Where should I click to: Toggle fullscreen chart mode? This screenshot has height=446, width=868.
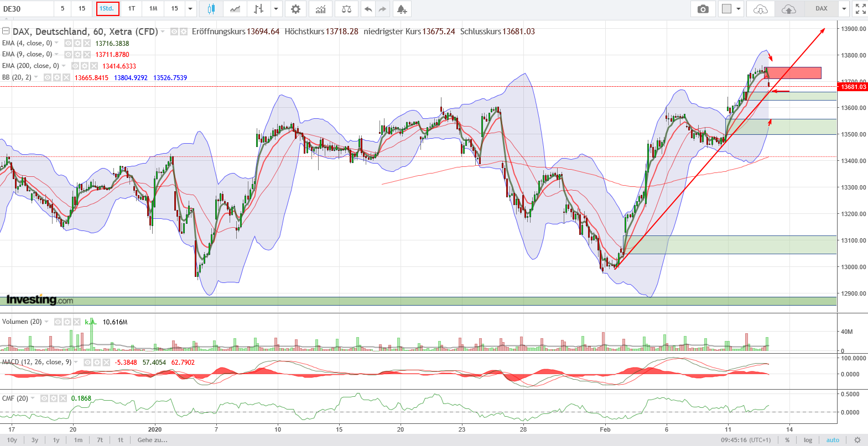coord(860,9)
